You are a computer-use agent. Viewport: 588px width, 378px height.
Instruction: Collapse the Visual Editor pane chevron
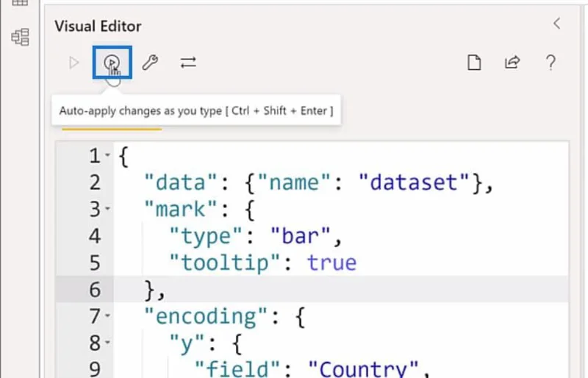[557, 24]
